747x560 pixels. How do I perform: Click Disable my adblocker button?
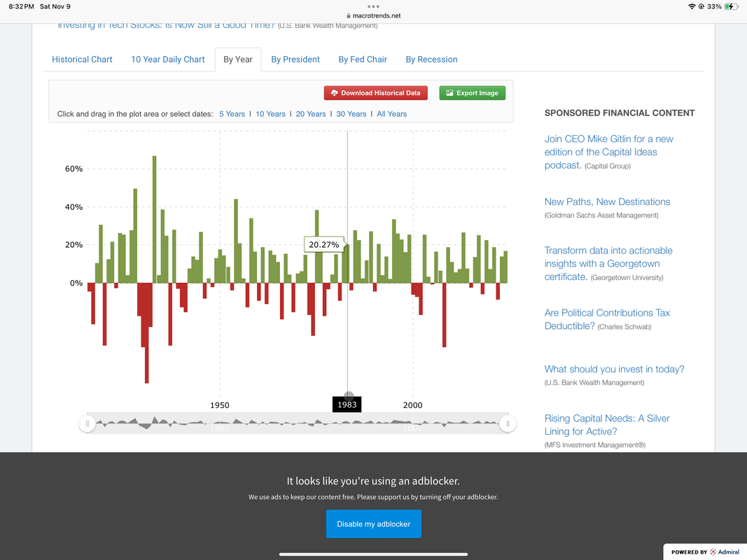point(374,524)
